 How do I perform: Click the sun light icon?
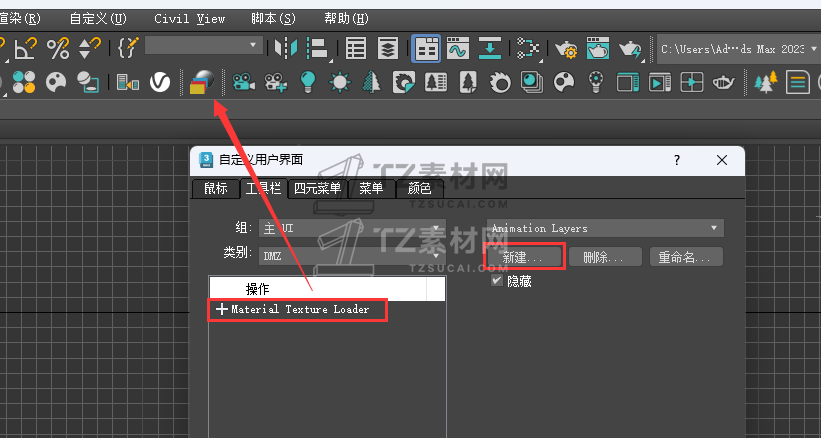(x=340, y=82)
